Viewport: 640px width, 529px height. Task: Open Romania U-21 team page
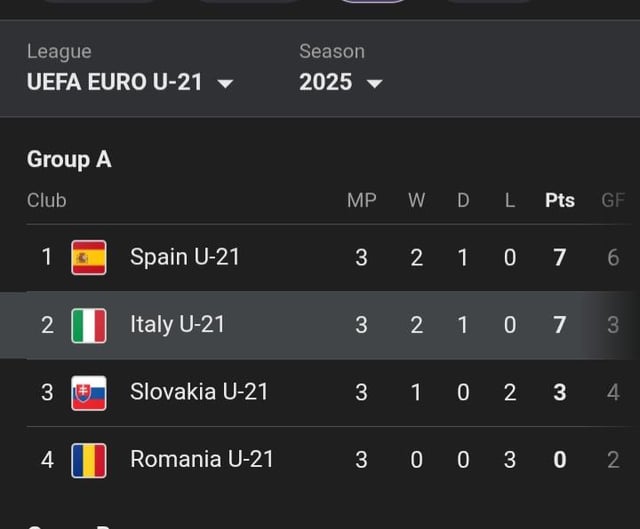point(201,459)
